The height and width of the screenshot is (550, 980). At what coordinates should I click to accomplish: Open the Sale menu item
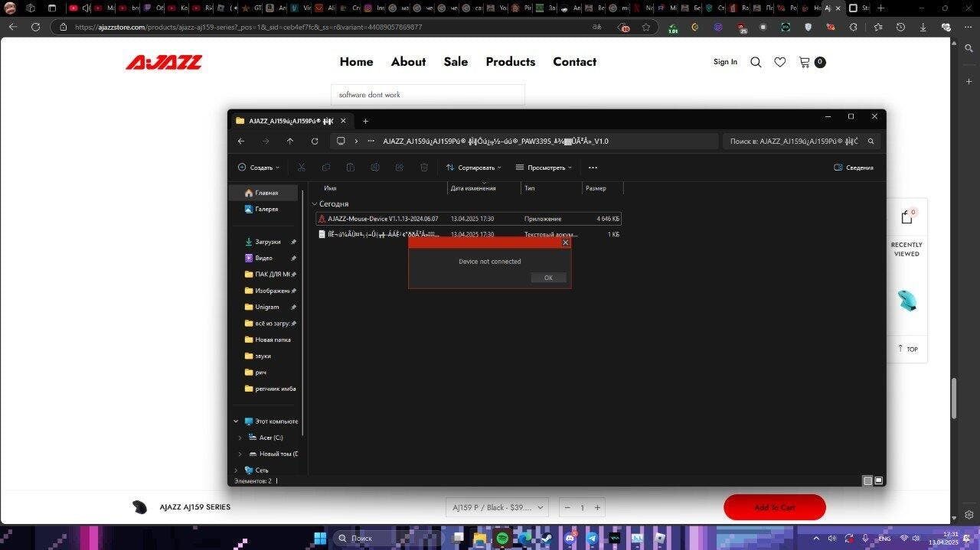point(456,62)
